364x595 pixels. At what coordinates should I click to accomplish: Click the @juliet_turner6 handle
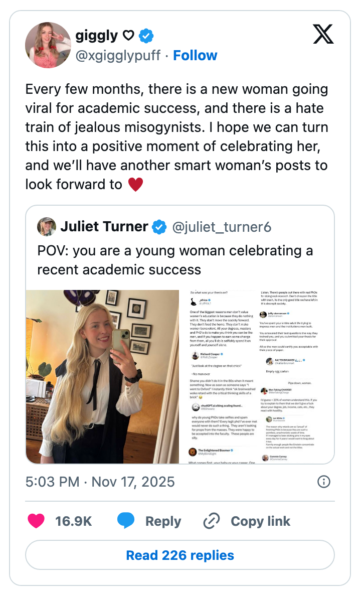[x=222, y=227]
